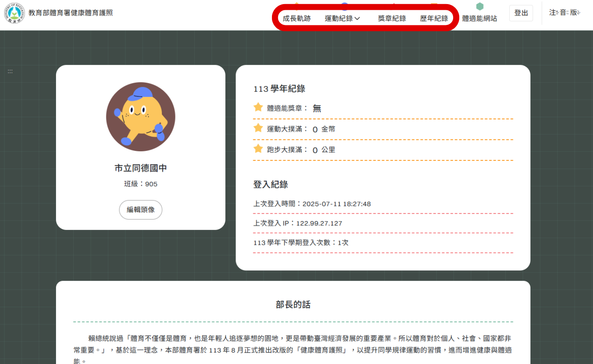Click the star icon beside 跑步大撲滿

point(258,149)
